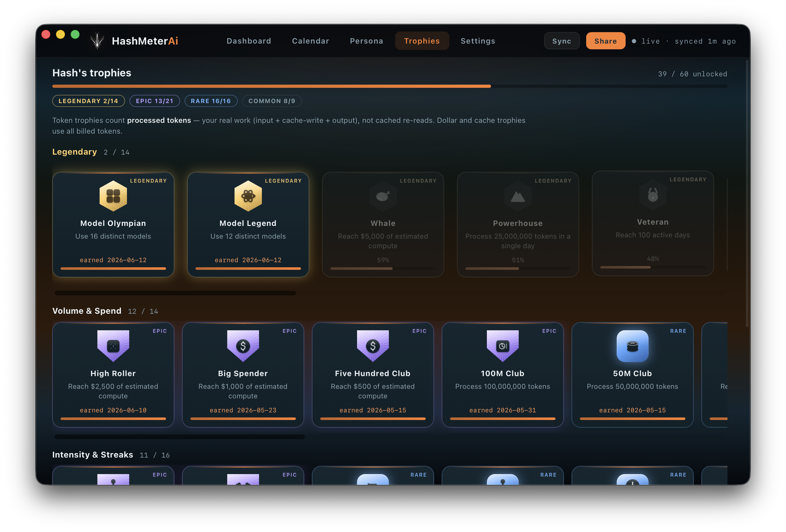Click "earned 2026-05-31" on 100M Club
The width and height of the screenshot is (786, 532).
[502, 410]
